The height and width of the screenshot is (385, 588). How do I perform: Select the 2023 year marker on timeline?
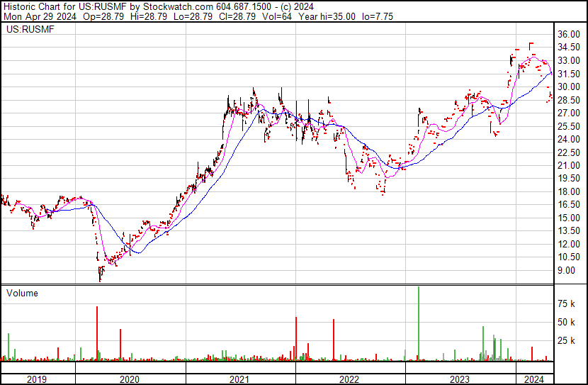[460, 379]
